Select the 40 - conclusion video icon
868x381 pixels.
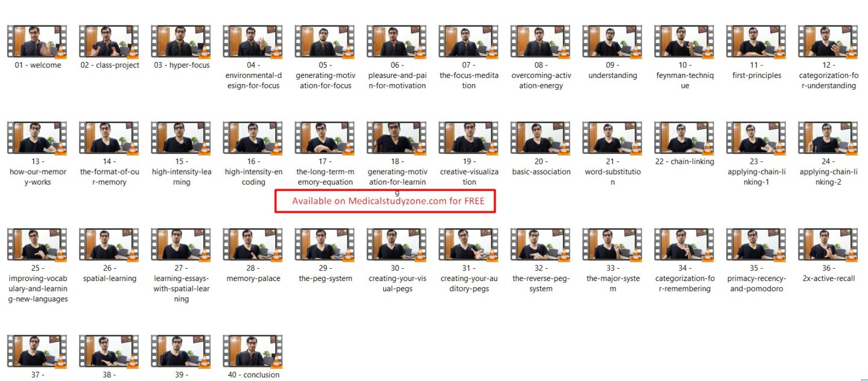point(253,352)
